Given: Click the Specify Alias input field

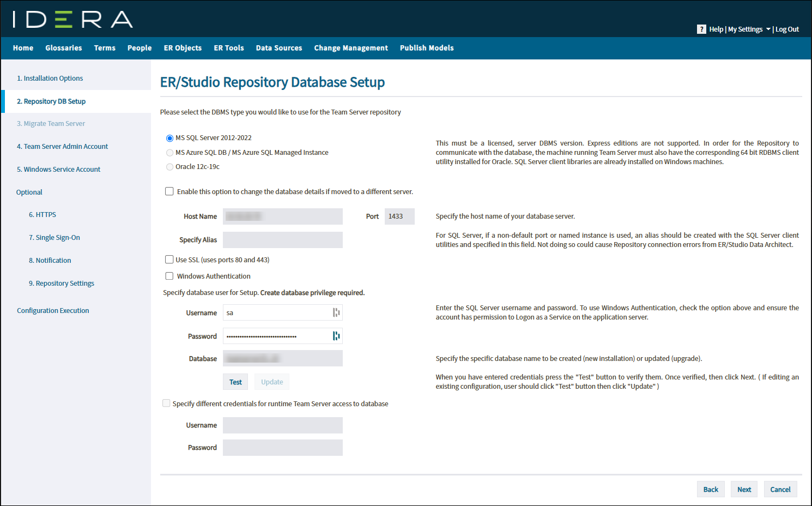Looking at the screenshot, I should pos(283,240).
